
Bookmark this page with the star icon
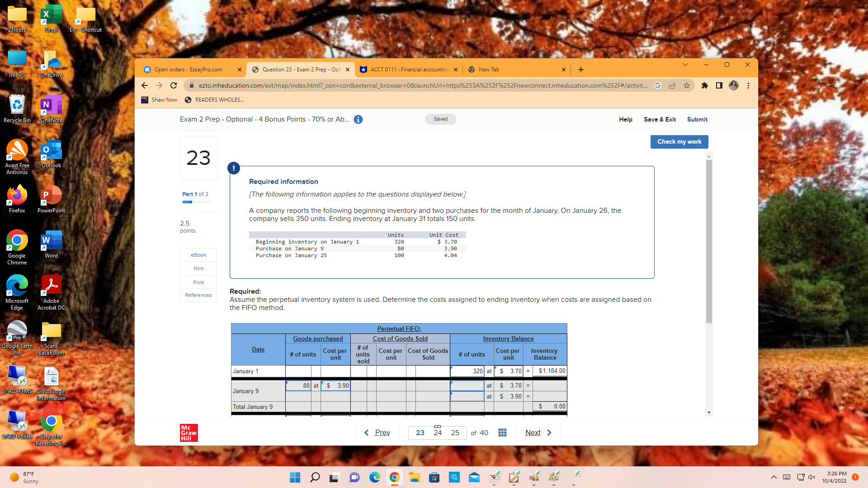pyautogui.click(x=687, y=85)
